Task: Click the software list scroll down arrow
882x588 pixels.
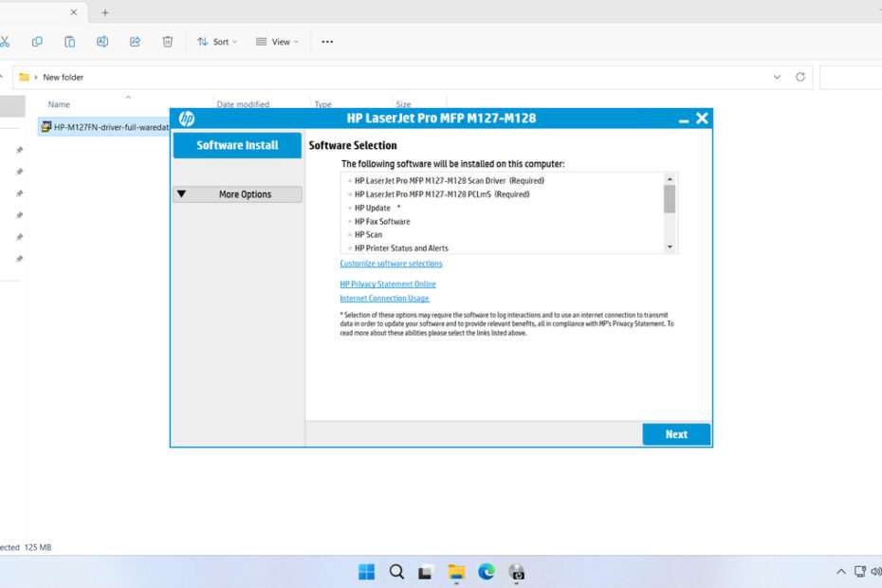Action: (x=670, y=247)
